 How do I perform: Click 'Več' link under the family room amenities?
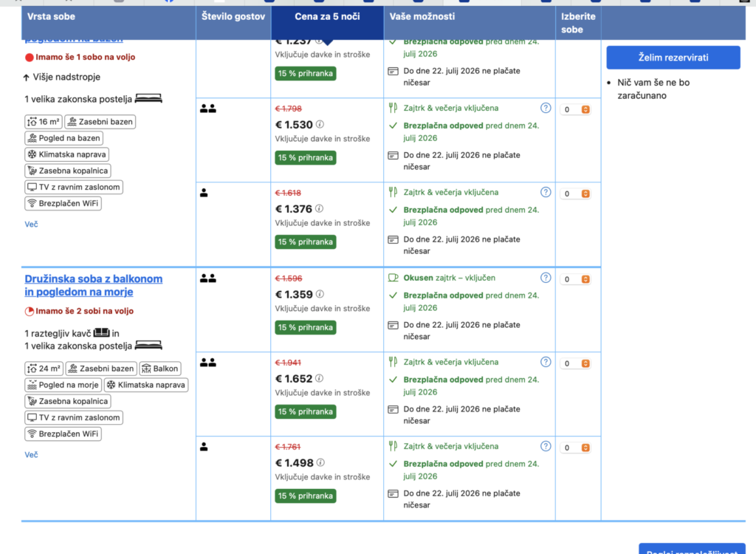[31, 455]
